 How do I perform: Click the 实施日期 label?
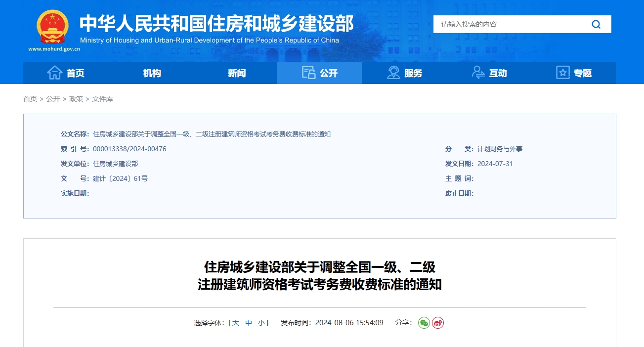[75, 193]
